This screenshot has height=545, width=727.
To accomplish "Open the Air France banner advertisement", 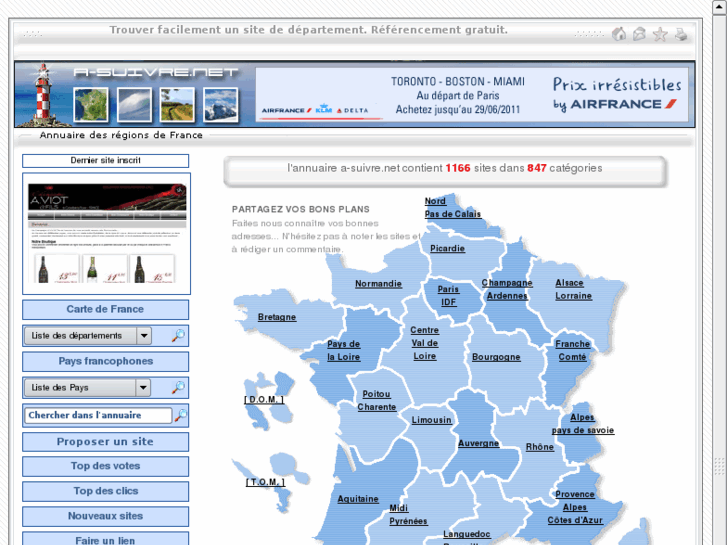I will pos(472,95).
